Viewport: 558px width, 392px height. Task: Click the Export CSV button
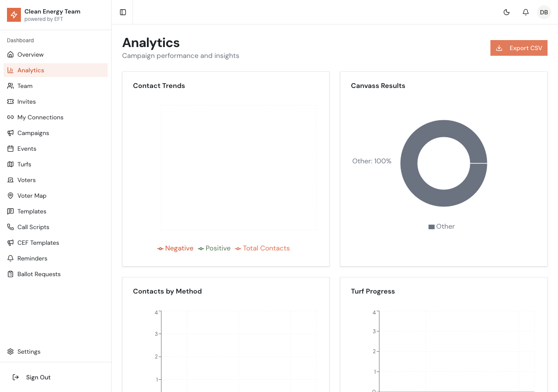click(519, 48)
